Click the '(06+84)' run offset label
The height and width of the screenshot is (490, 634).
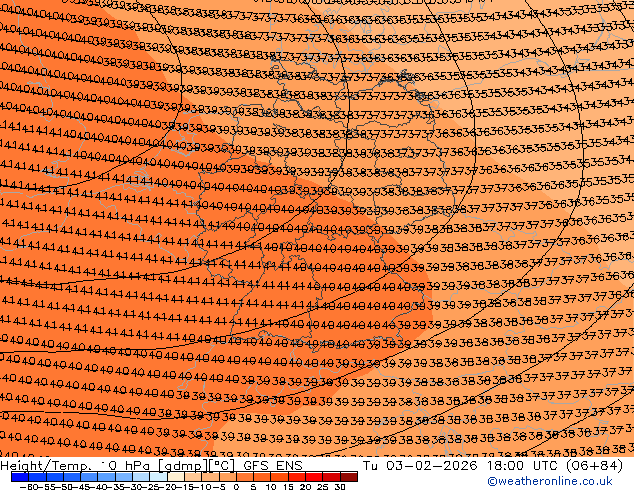[x=594, y=466]
